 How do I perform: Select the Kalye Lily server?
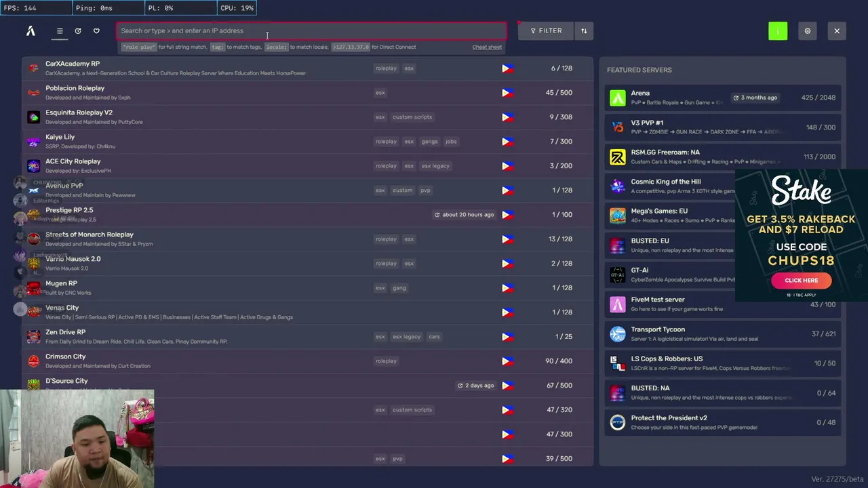coord(307,141)
